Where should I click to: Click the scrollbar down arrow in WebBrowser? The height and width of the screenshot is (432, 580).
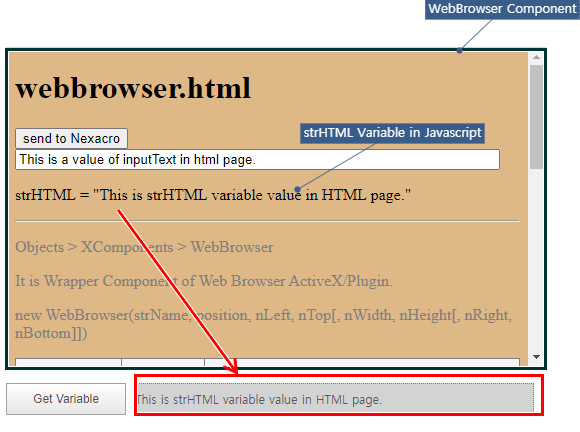pyautogui.click(x=536, y=357)
